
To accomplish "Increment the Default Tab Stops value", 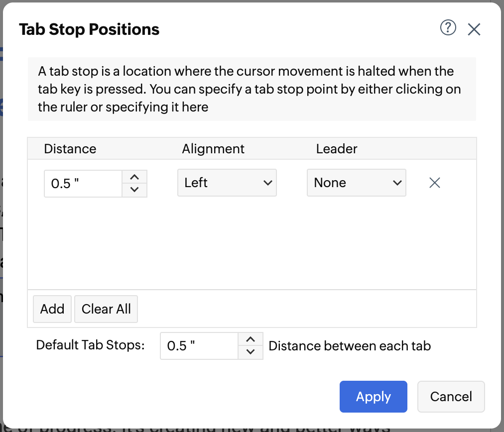I will (251, 340).
